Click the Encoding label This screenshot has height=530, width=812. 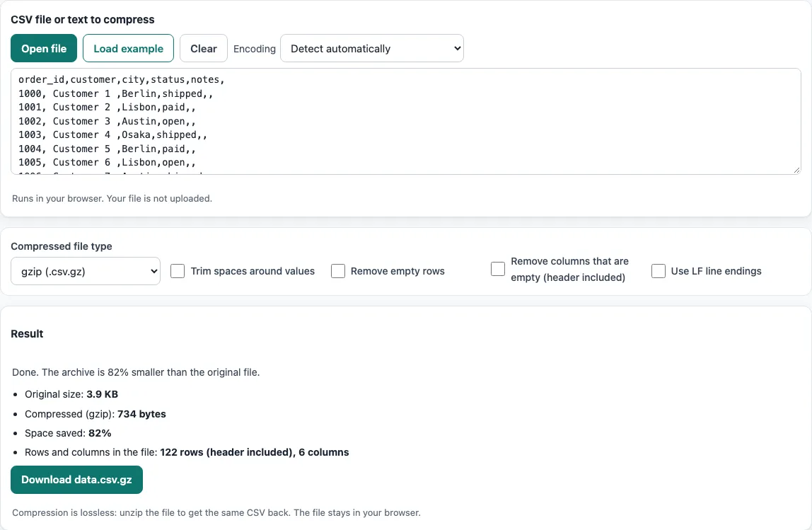(x=254, y=49)
